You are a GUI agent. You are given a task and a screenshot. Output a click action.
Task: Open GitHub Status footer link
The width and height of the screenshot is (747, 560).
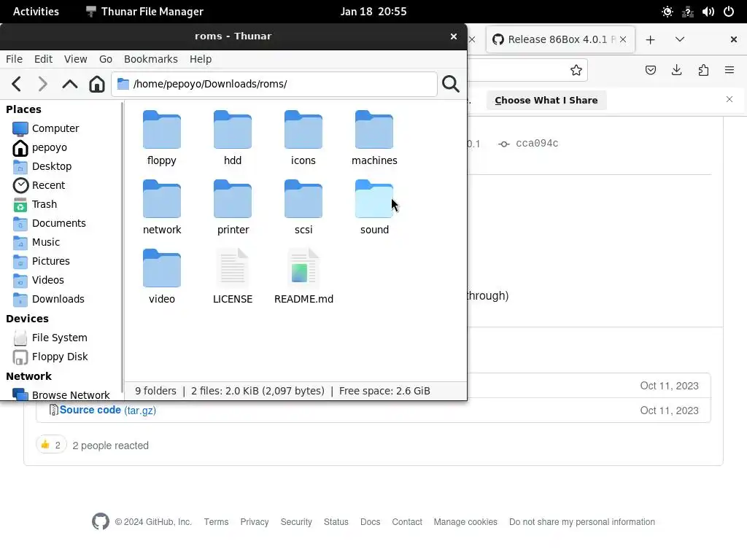[336, 522]
